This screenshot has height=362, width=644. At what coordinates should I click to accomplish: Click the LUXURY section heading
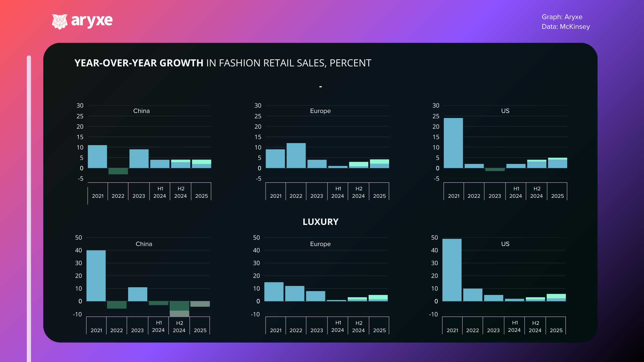[320, 222]
